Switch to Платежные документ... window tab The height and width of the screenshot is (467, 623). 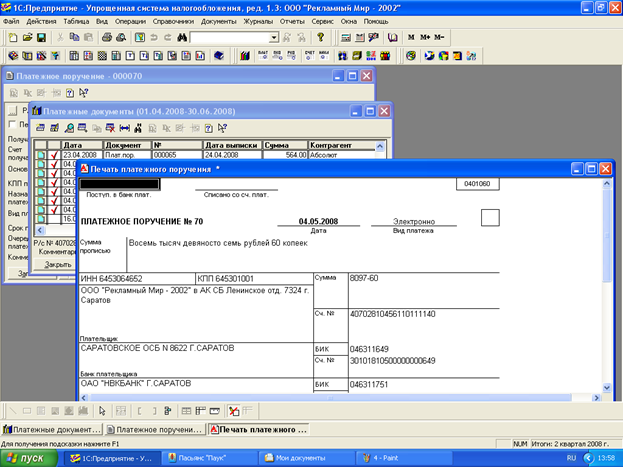(x=52, y=430)
